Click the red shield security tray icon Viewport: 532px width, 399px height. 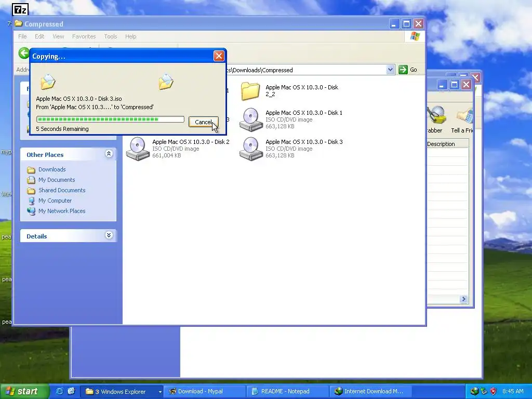(494, 391)
